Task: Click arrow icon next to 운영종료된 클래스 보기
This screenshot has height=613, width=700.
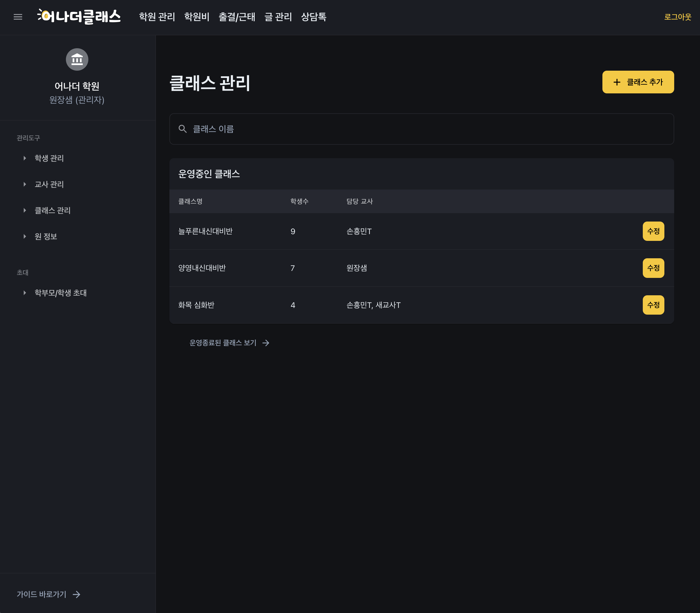Action: [x=266, y=343]
